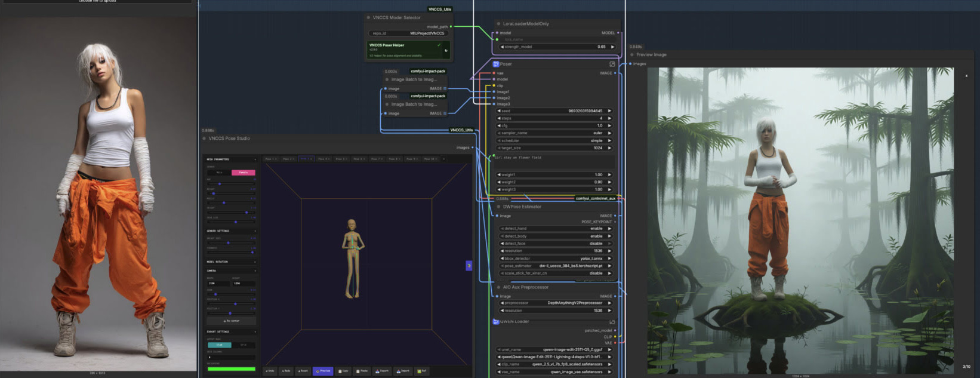The width and height of the screenshot is (980, 378).
Task: Click the Import pose button
Action: point(403,371)
